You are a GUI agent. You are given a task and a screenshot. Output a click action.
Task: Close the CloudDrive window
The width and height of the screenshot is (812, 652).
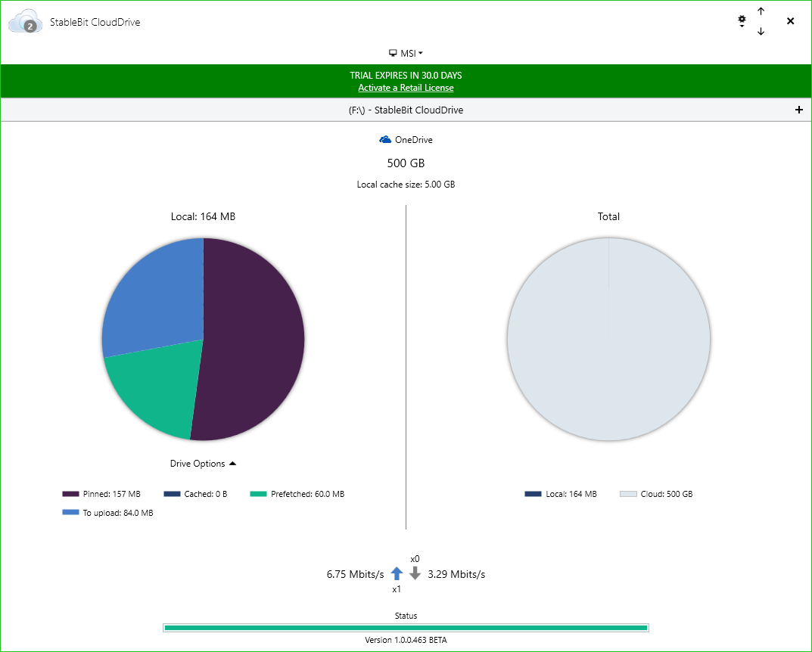click(790, 21)
